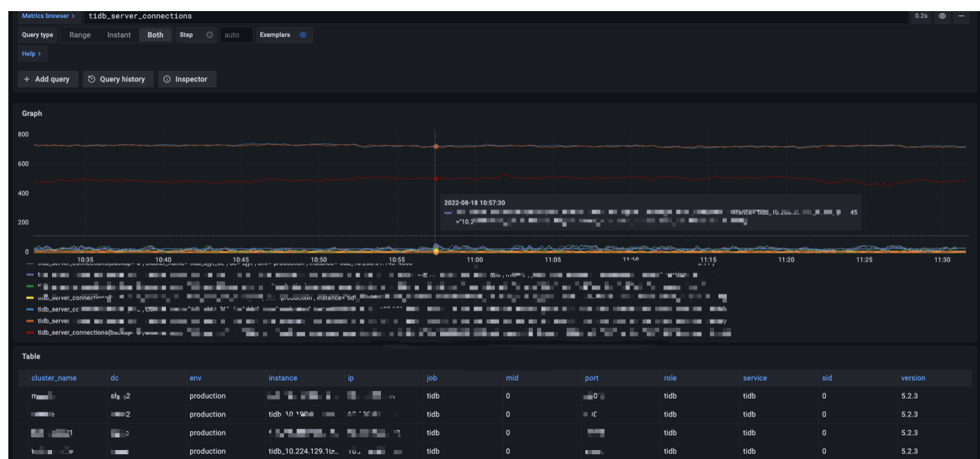Sort table by version column header
The height and width of the screenshot is (459, 980).
pos(913,378)
